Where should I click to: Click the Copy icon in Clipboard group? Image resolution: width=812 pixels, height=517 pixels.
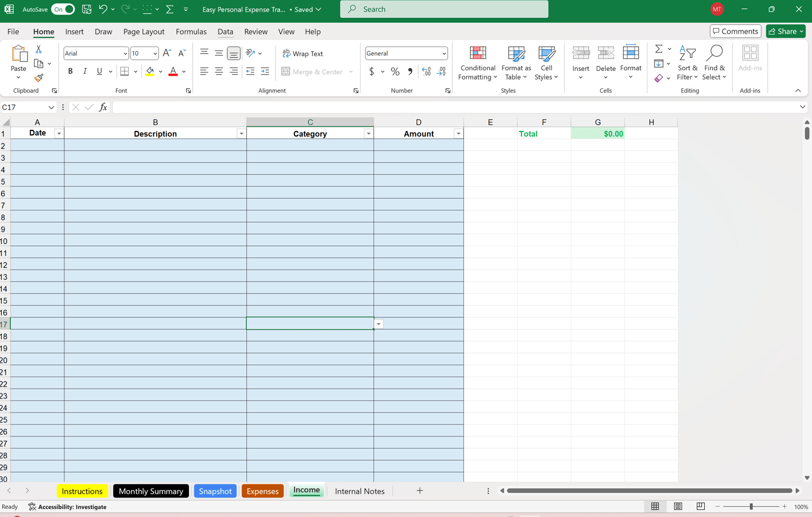(38, 64)
